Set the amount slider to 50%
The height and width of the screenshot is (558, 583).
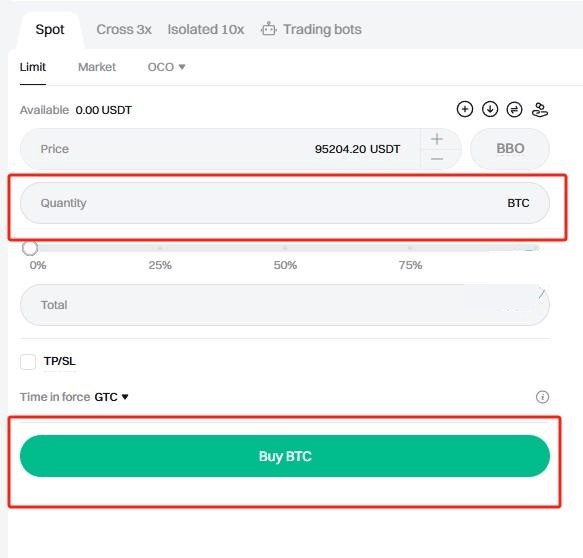click(x=285, y=248)
